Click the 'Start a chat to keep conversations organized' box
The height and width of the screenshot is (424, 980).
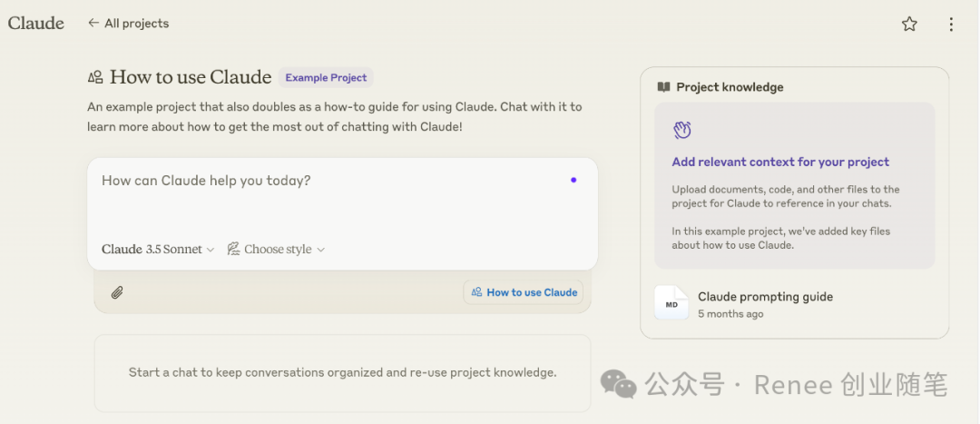coord(342,373)
